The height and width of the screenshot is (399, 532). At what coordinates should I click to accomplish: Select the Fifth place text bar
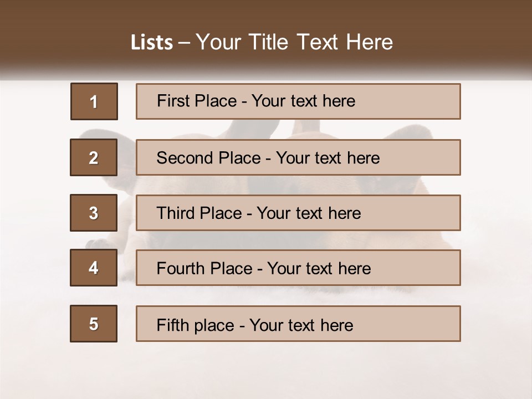[298, 324]
